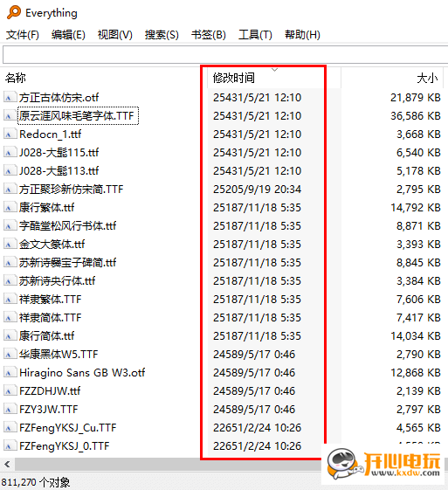
Task: Select file name 祥隶繁体.TTF
Action: [x=51, y=299]
